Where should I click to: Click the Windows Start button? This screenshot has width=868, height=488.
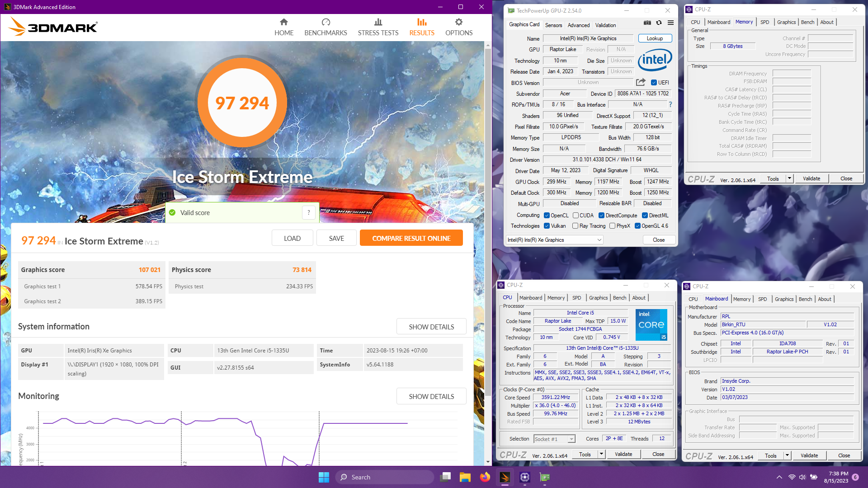[x=324, y=477]
